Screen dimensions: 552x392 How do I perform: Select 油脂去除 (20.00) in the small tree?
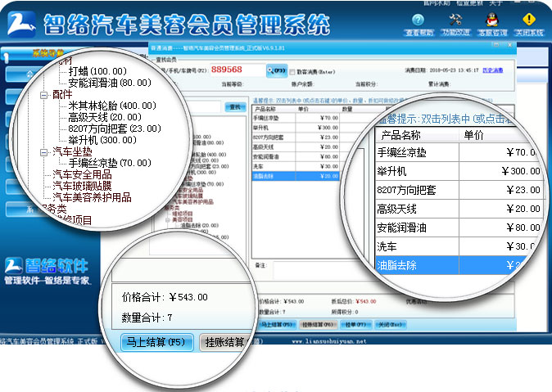pyautogui.click(x=200, y=226)
